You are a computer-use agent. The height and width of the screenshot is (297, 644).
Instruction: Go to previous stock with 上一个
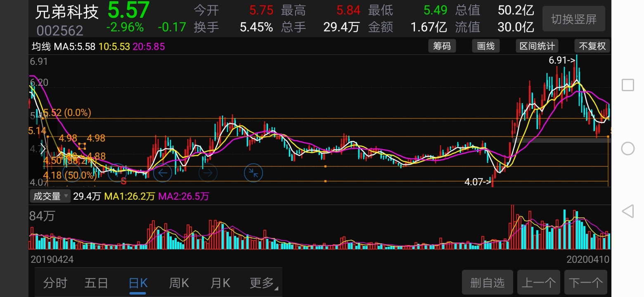click(x=539, y=283)
